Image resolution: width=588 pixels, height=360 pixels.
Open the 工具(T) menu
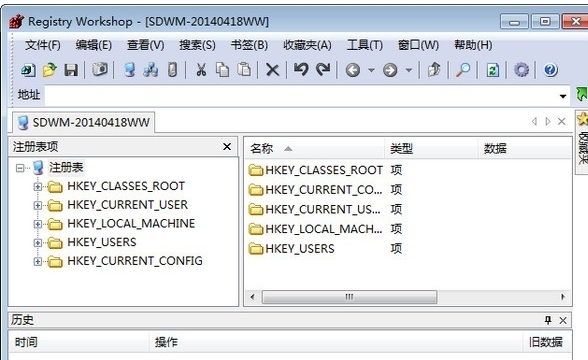365,45
